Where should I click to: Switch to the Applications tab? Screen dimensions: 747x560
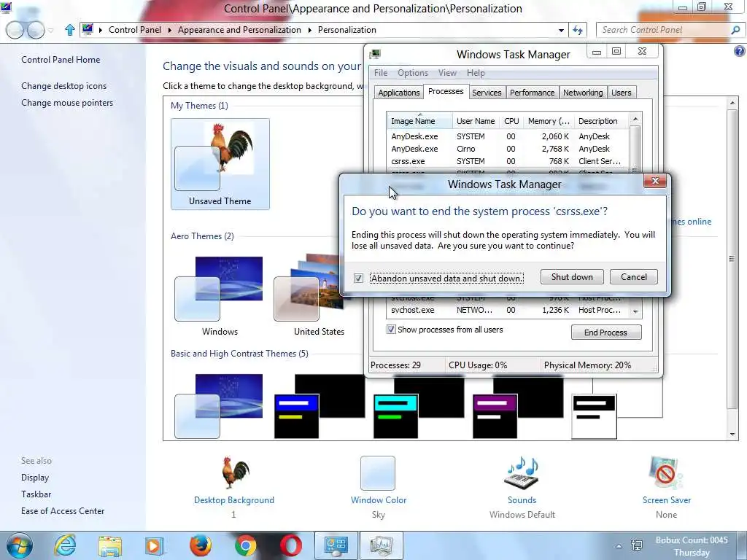pyautogui.click(x=399, y=93)
